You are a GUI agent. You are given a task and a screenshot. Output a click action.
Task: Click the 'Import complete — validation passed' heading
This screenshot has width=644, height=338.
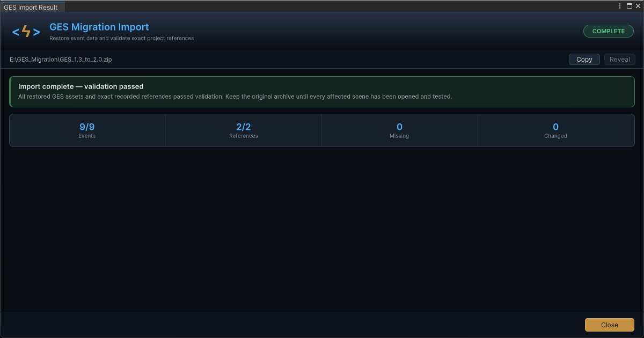(80, 86)
